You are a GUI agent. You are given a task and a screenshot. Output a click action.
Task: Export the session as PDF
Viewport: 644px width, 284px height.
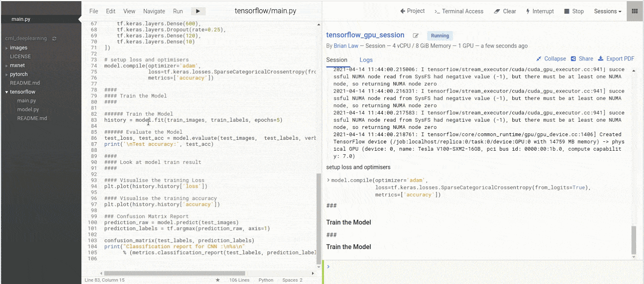616,59
